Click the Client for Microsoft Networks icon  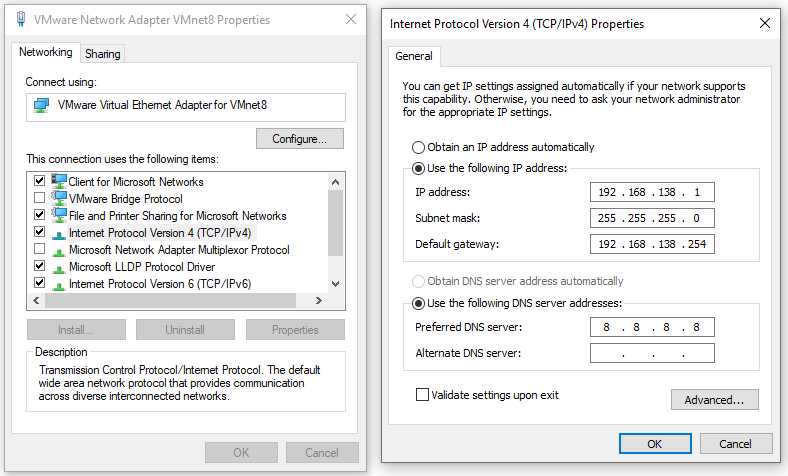pyautogui.click(x=59, y=181)
